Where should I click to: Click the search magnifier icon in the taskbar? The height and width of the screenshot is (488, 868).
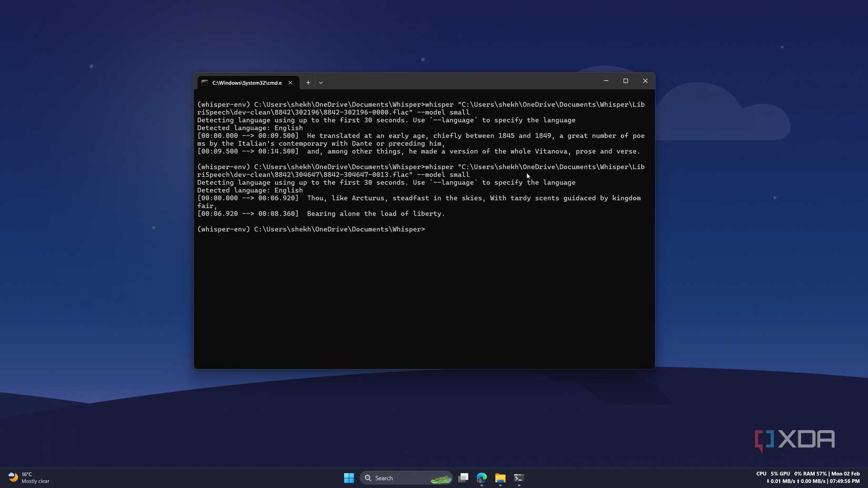pos(368,478)
